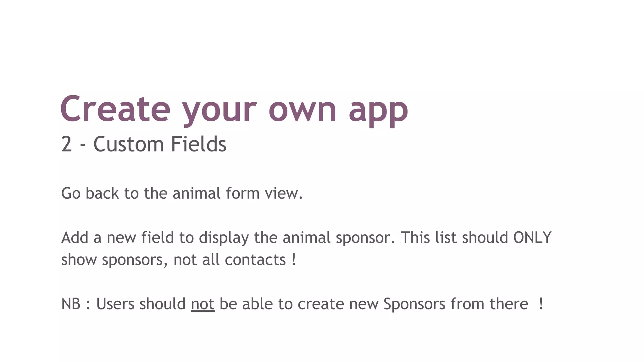Click the capitalized word "ONLY"
Image resolution: width=644 pixels, height=362 pixels.
click(x=532, y=238)
